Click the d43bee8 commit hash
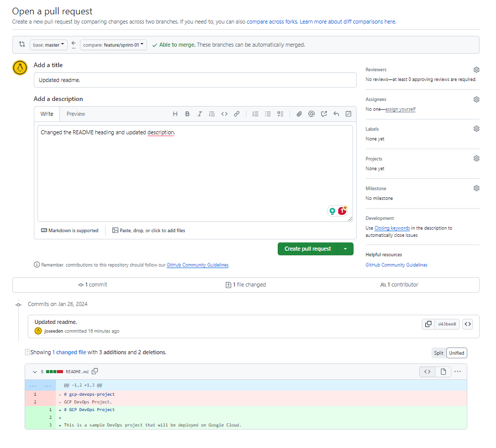The height and width of the screenshot is (448, 496). 447,324
